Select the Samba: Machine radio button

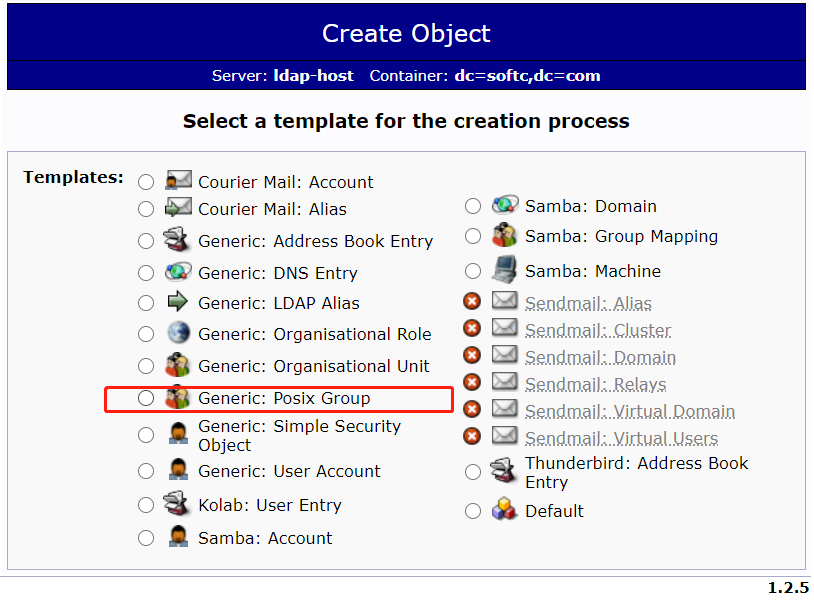(473, 271)
